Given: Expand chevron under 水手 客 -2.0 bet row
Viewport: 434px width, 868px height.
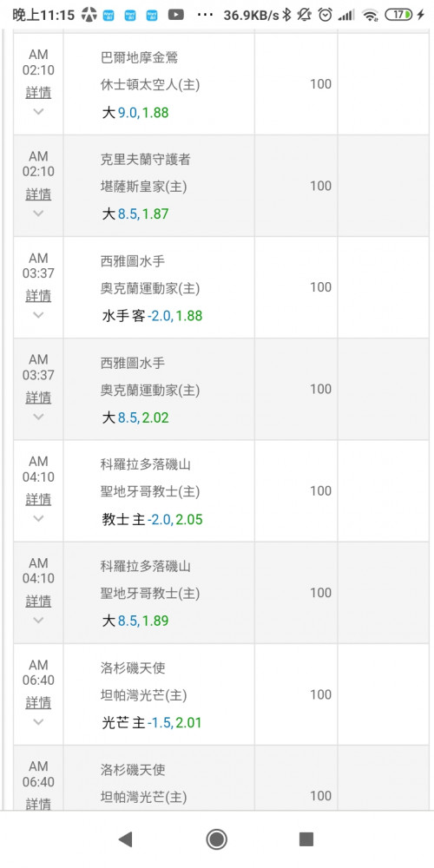Looking at the screenshot, I should [38, 315].
